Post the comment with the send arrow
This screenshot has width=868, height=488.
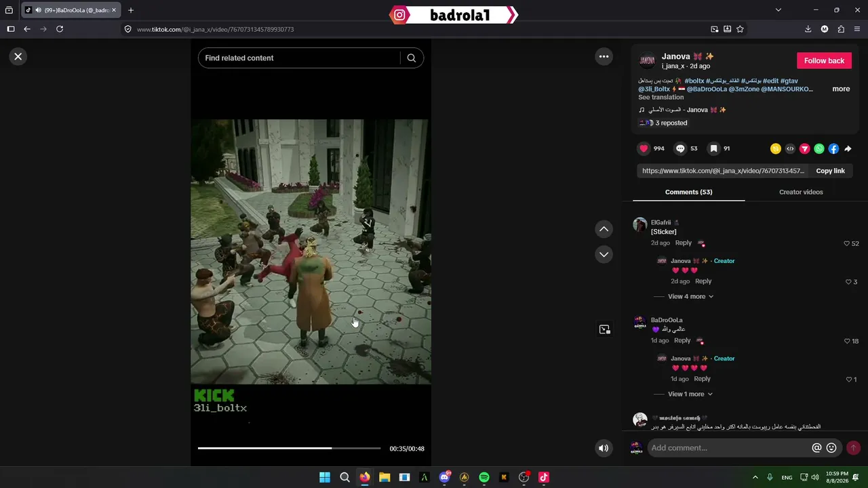[853, 448]
